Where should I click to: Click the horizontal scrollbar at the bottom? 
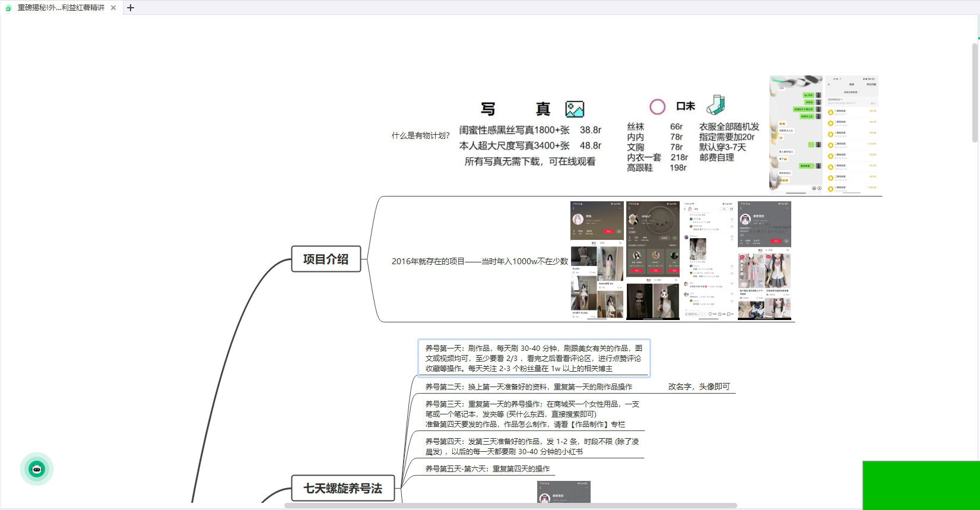[510, 506]
